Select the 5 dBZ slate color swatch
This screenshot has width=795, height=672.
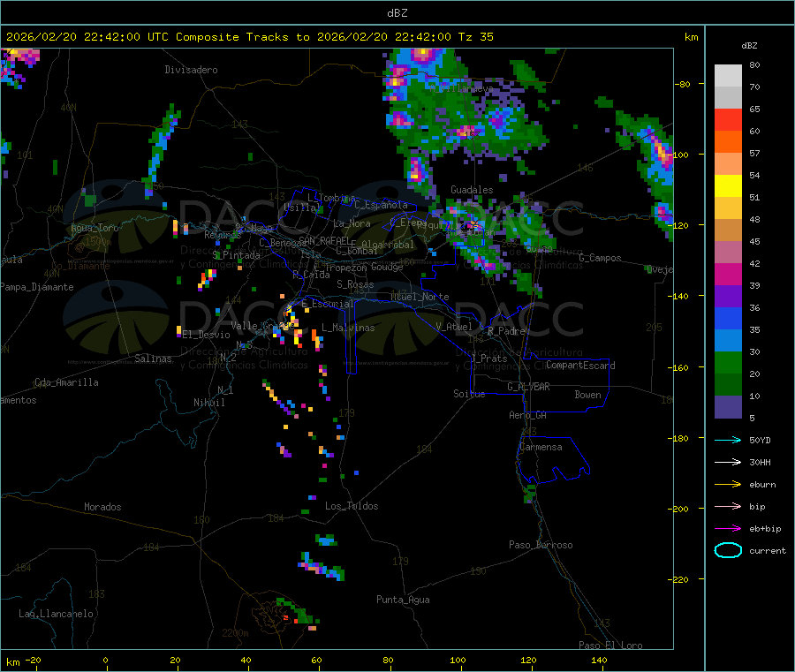point(728,407)
